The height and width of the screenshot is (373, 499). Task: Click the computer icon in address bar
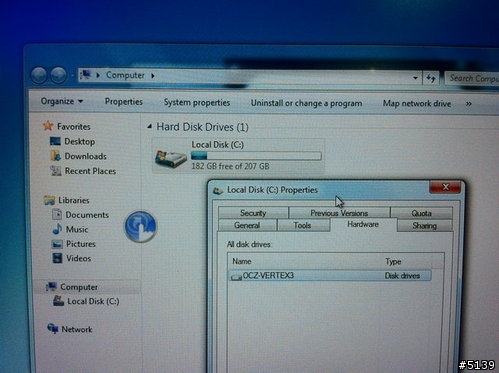86,74
